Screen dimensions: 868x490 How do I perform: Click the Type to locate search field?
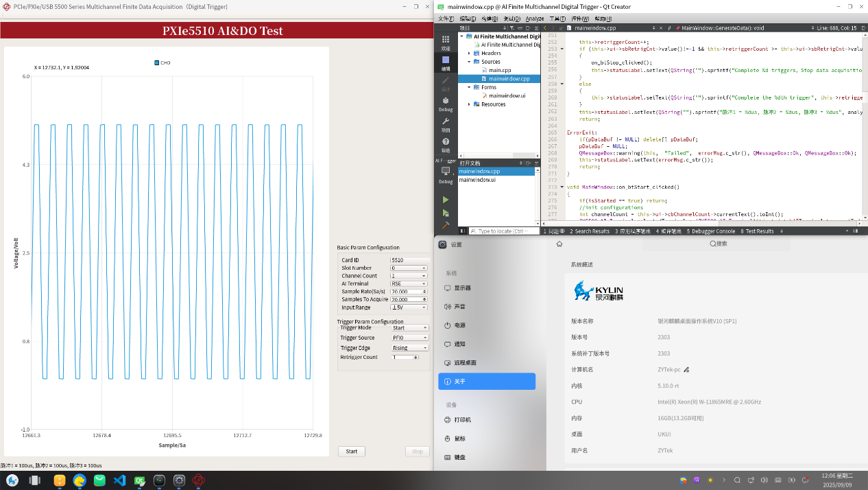(504, 231)
